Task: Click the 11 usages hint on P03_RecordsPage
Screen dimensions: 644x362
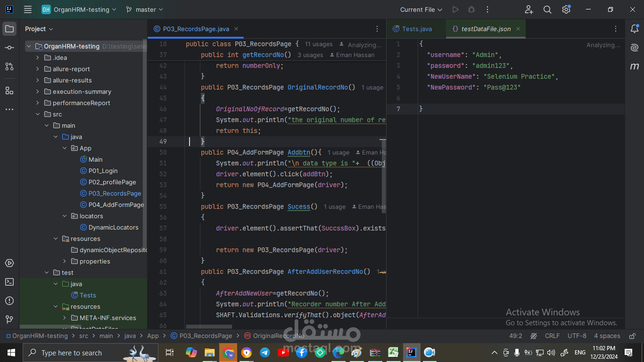Action: click(x=318, y=44)
